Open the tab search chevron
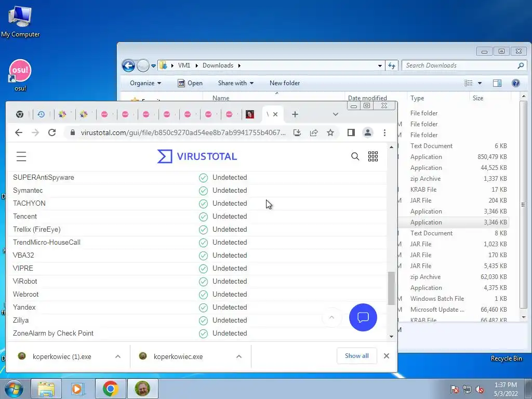532x399 pixels. (336, 114)
